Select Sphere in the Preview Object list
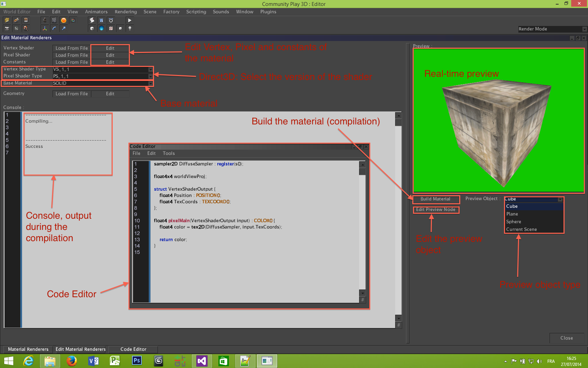Viewport: 588px width, 368px height. [513, 222]
